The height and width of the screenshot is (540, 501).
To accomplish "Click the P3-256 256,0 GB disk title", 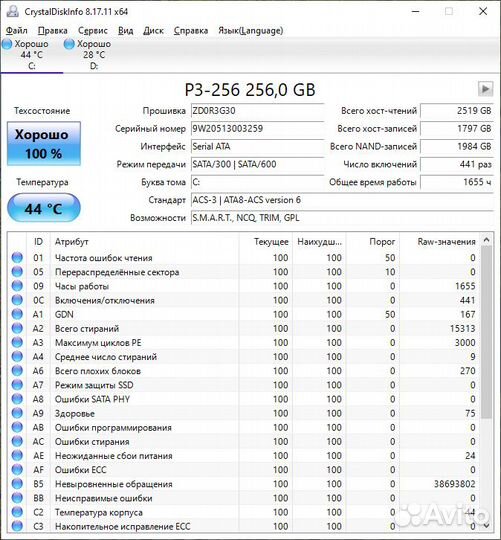I will click(x=250, y=90).
